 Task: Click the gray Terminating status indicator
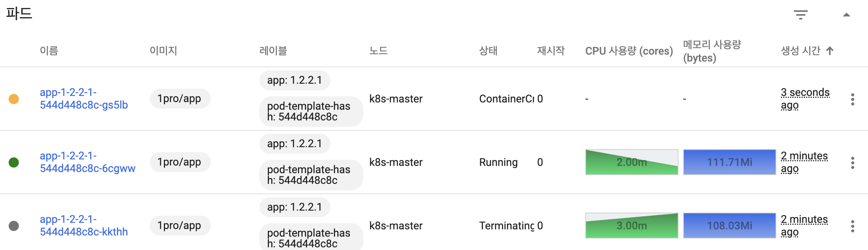click(x=14, y=226)
